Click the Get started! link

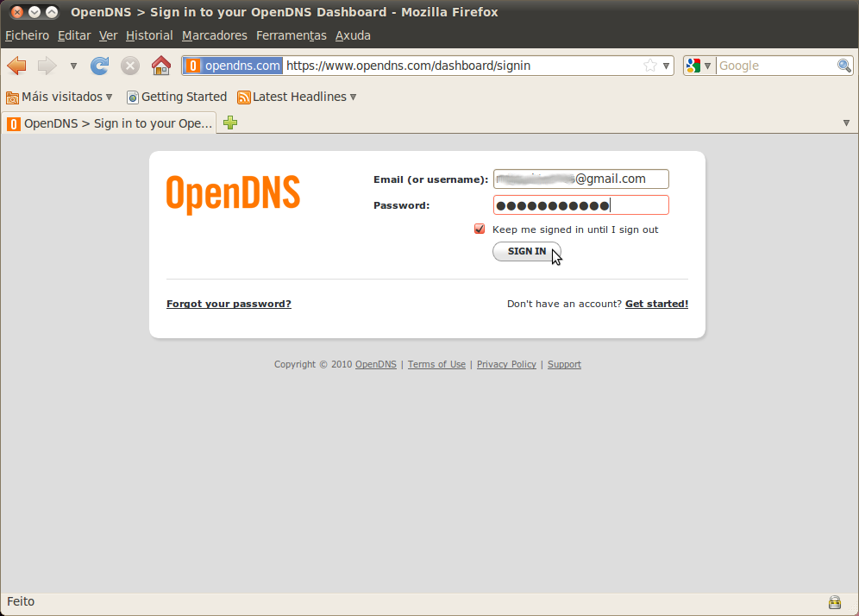[x=657, y=304]
